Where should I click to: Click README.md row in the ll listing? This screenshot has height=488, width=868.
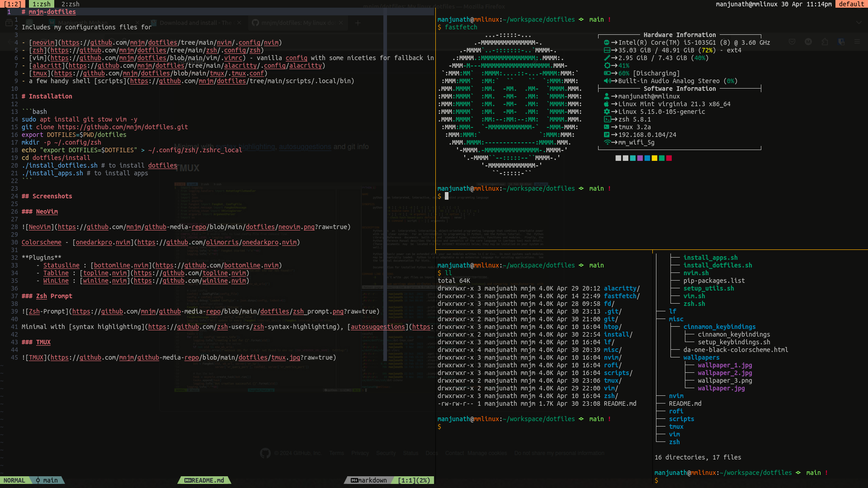tap(537, 404)
